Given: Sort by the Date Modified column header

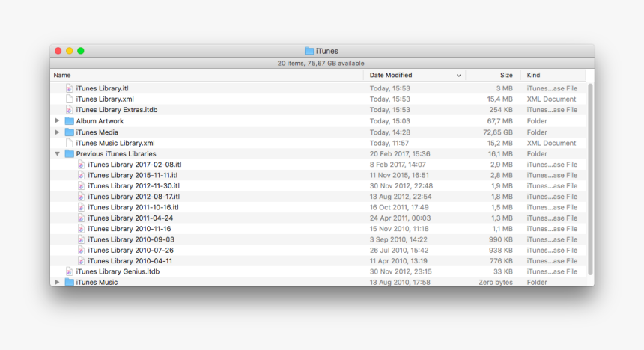Looking at the screenshot, I should pos(414,75).
